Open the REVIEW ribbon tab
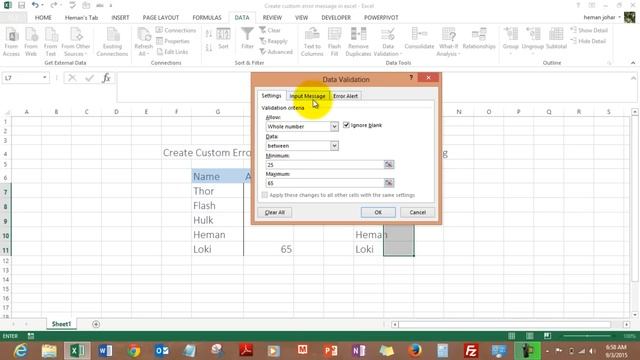640x360 pixels. (272, 18)
